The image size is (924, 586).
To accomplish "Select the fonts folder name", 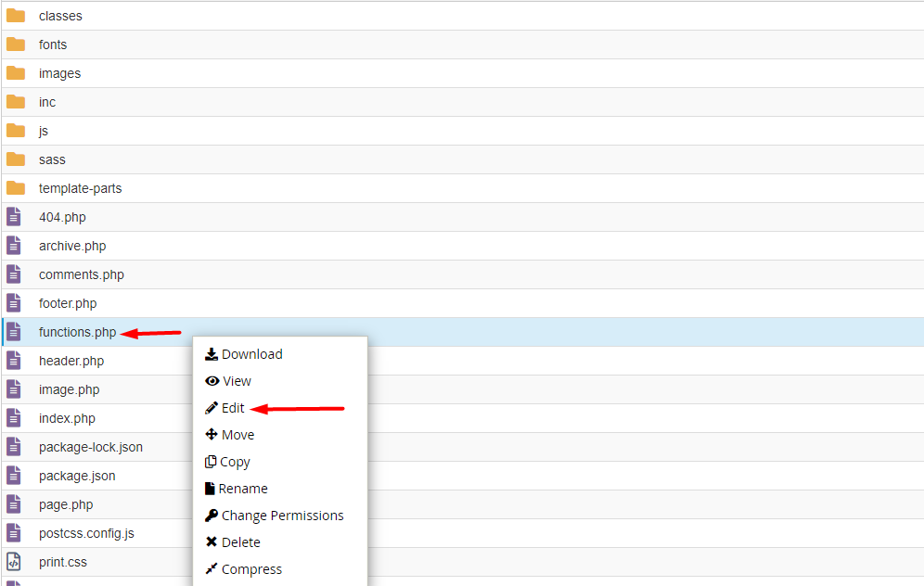I will click(x=53, y=45).
